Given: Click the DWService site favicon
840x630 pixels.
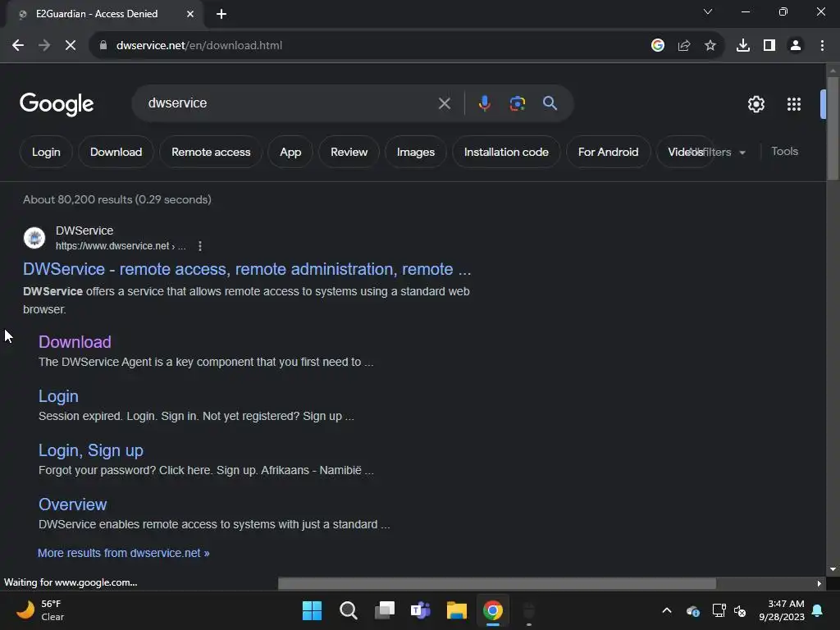Looking at the screenshot, I should (x=34, y=238).
